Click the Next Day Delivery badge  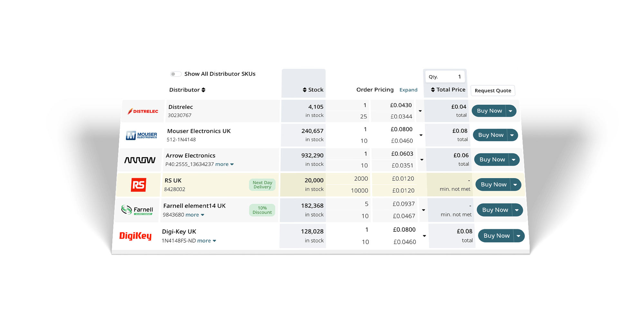click(x=262, y=185)
